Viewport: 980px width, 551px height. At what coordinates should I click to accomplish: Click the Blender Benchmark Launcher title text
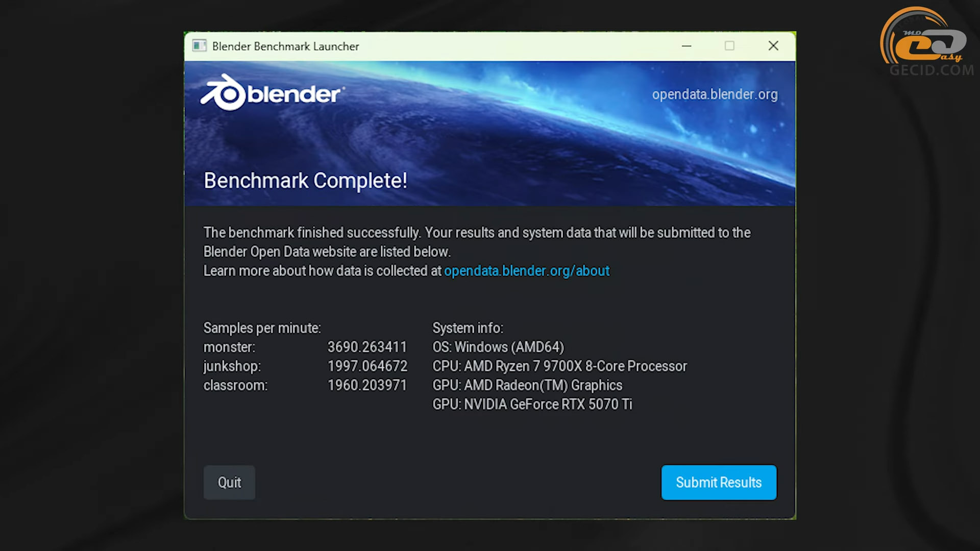tap(285, 46)
